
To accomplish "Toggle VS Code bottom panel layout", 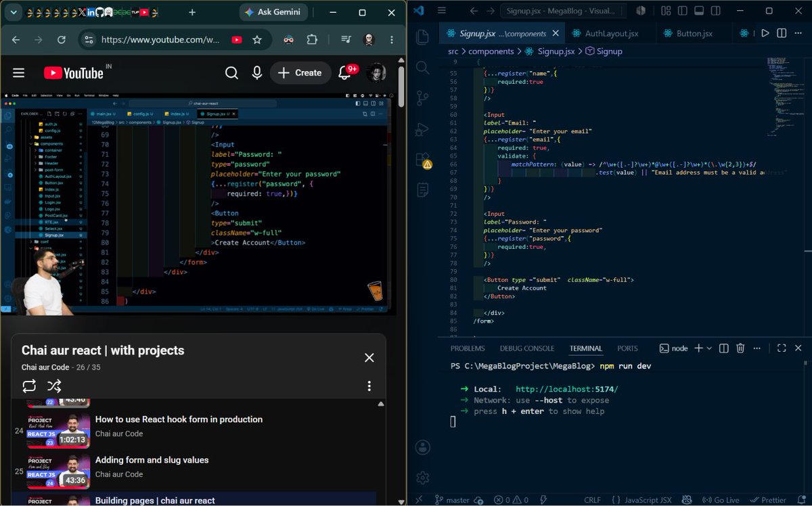I will [x=698, y=11].
